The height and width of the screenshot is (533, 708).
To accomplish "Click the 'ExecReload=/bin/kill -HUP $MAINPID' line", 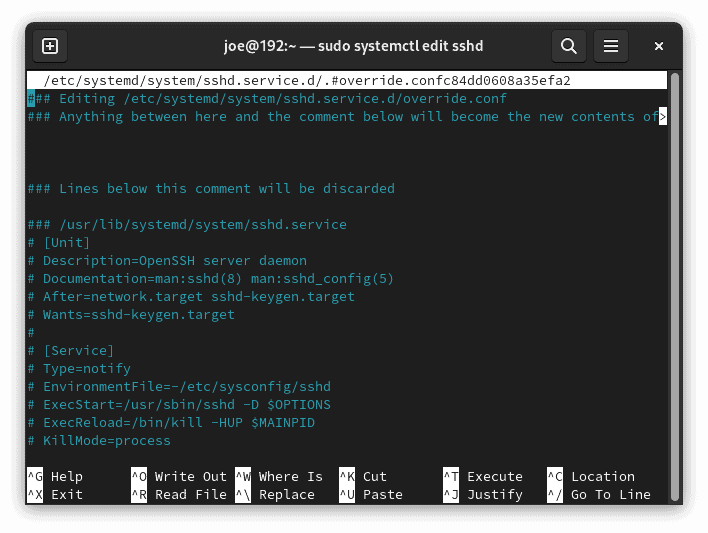I will [x=171, y=423].
